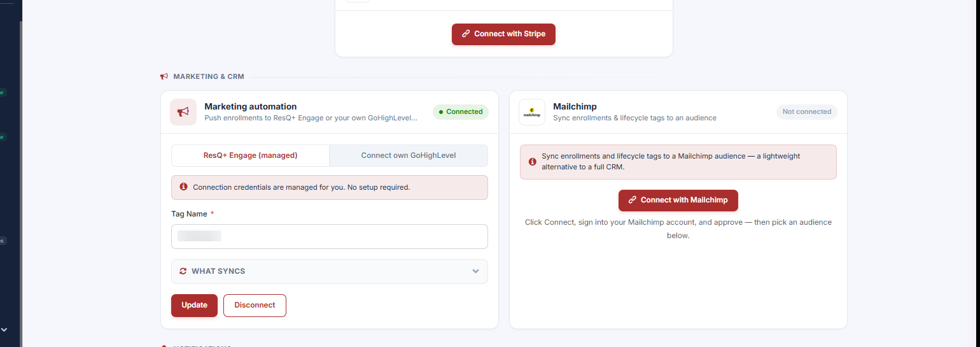
Task: Click 'Push enrollments to ResQ+ Engage' description text
Action: click(311, 118)
